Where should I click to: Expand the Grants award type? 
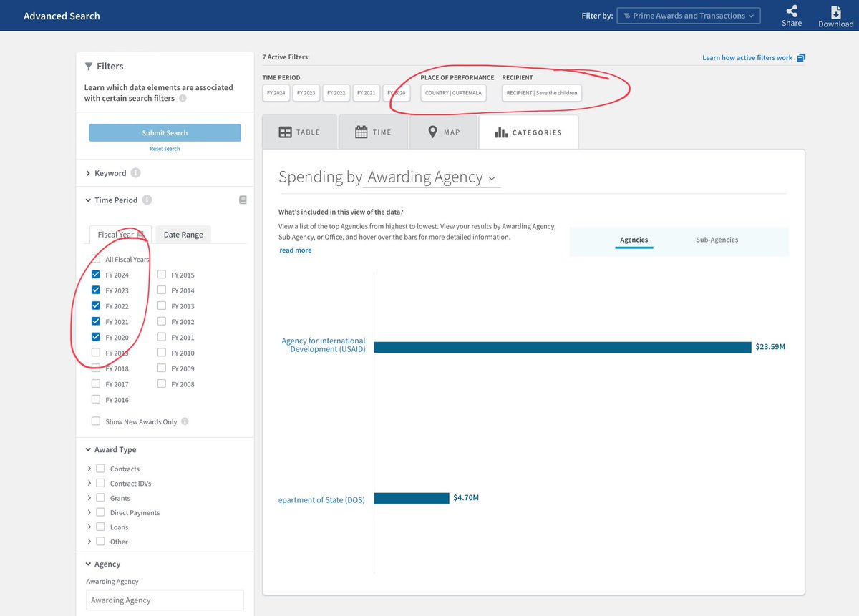89,498
